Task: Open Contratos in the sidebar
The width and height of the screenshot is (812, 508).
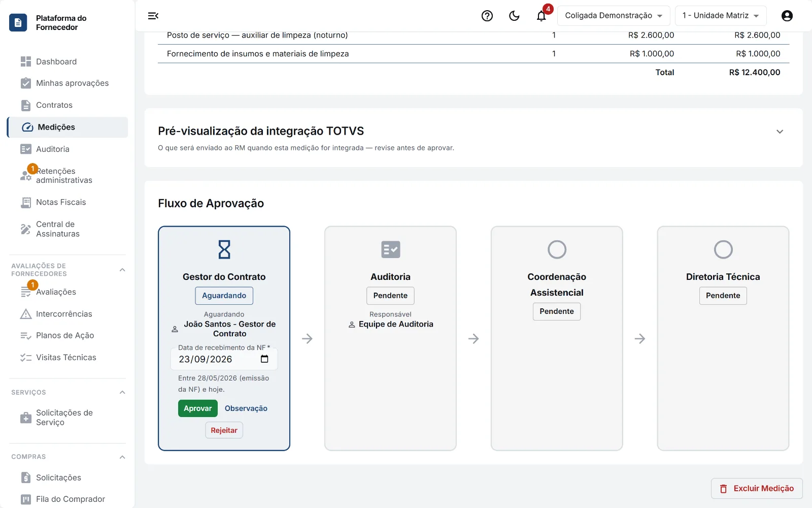Action: coord(67,105)
